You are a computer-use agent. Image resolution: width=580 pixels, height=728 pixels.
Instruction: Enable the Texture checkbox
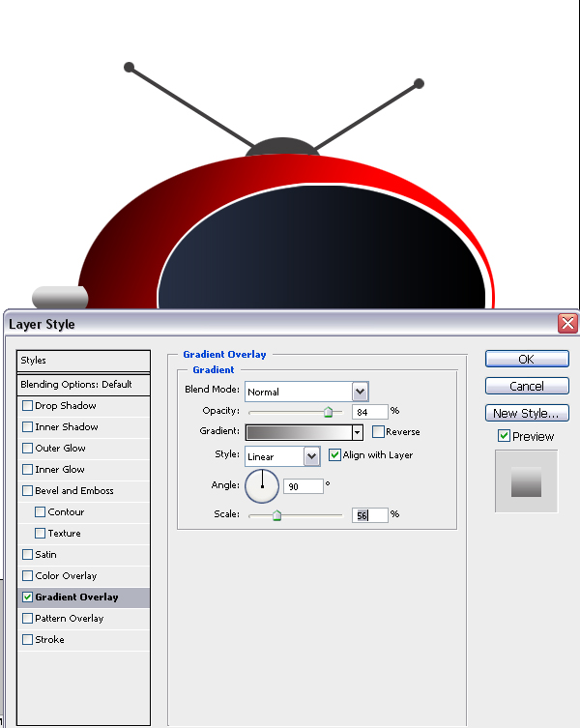point(41,534)
